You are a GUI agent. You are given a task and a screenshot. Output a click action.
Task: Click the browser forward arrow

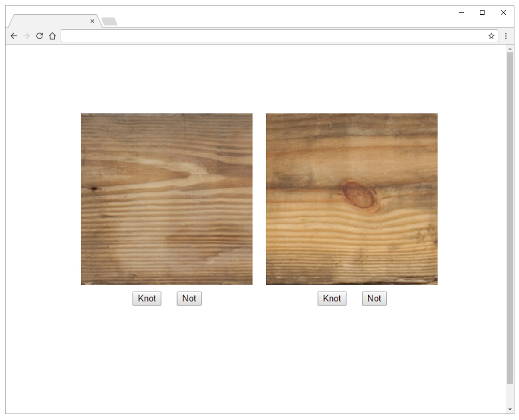[x=27, y=36]
